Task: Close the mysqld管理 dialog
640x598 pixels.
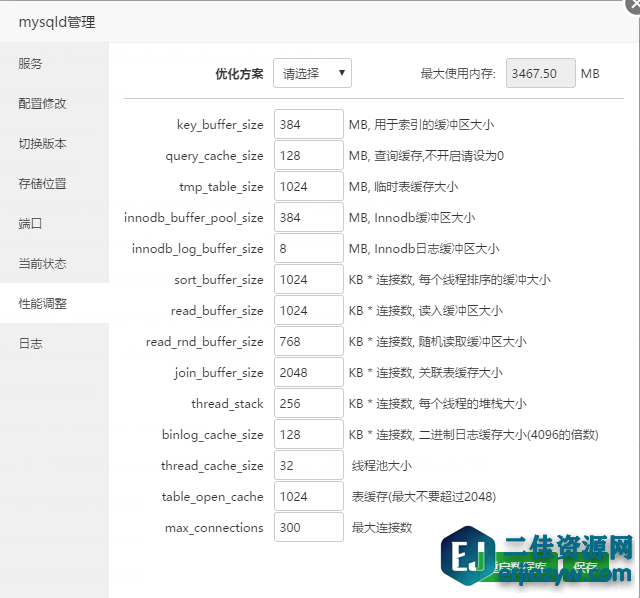Action: (634, 5)
